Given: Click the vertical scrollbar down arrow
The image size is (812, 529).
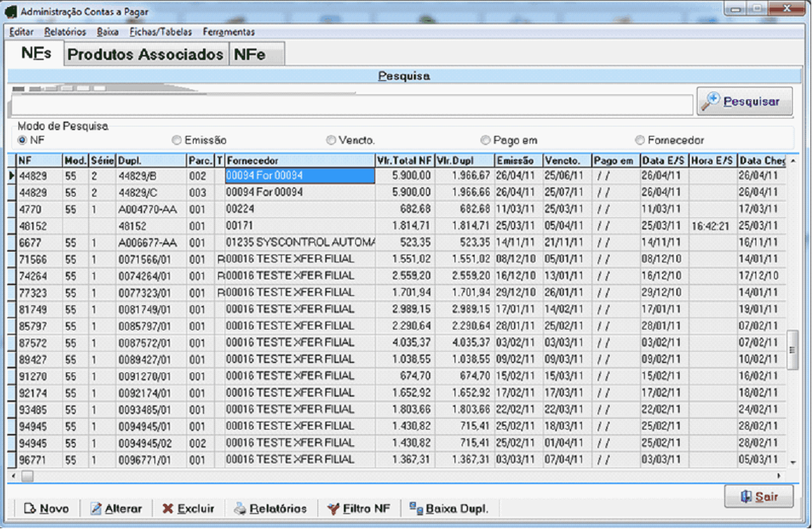Looking at the screenshot, I should pos(792,463).
